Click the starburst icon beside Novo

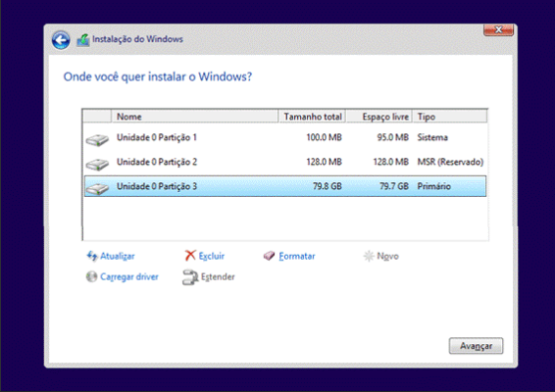(369, 256)
